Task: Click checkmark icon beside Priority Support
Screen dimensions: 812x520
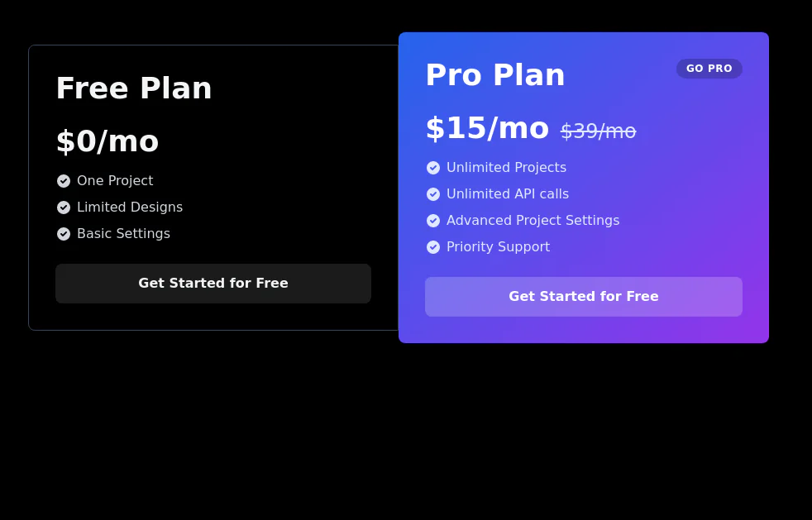Action: click(x=433, y=247)
